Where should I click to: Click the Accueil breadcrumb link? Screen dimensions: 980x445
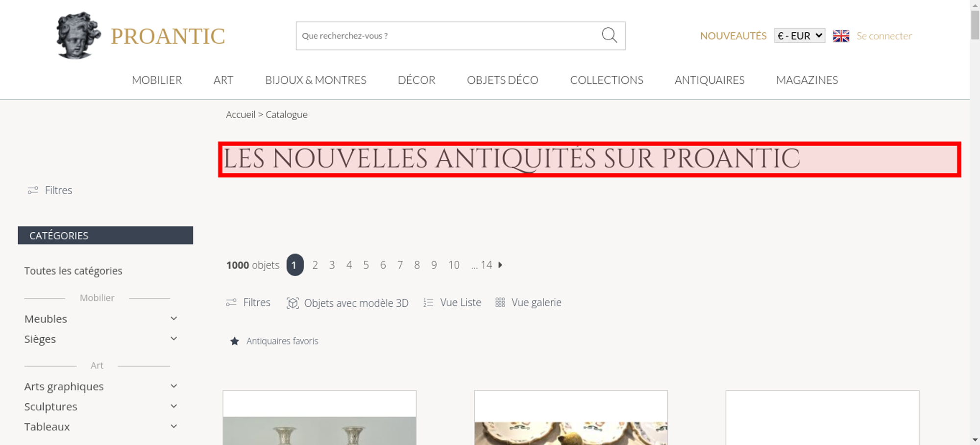point(241,114)
